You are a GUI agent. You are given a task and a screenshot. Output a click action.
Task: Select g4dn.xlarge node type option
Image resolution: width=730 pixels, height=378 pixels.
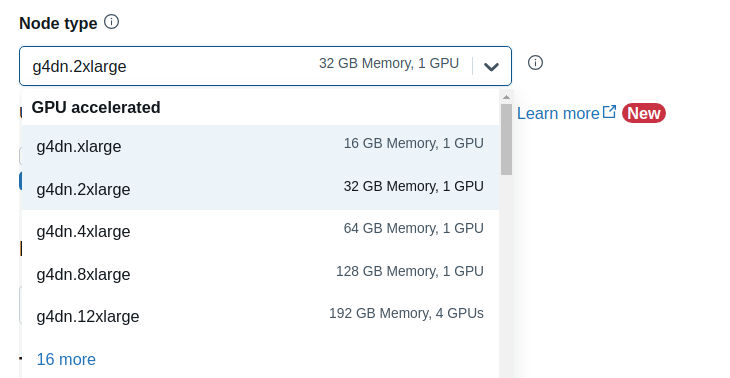pos(260,146)
